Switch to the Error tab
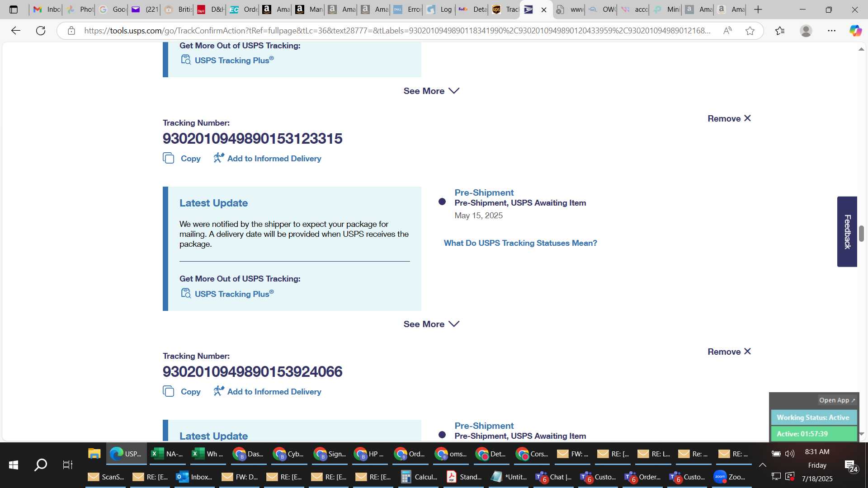Image resolution: width=868 pixels, height=488 pixels. coord(407,9)
